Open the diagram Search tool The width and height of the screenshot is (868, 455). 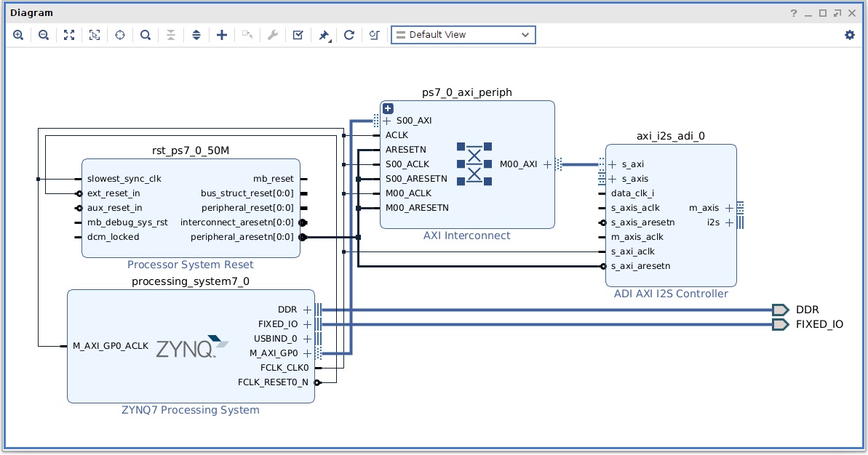tap(146, 35)
